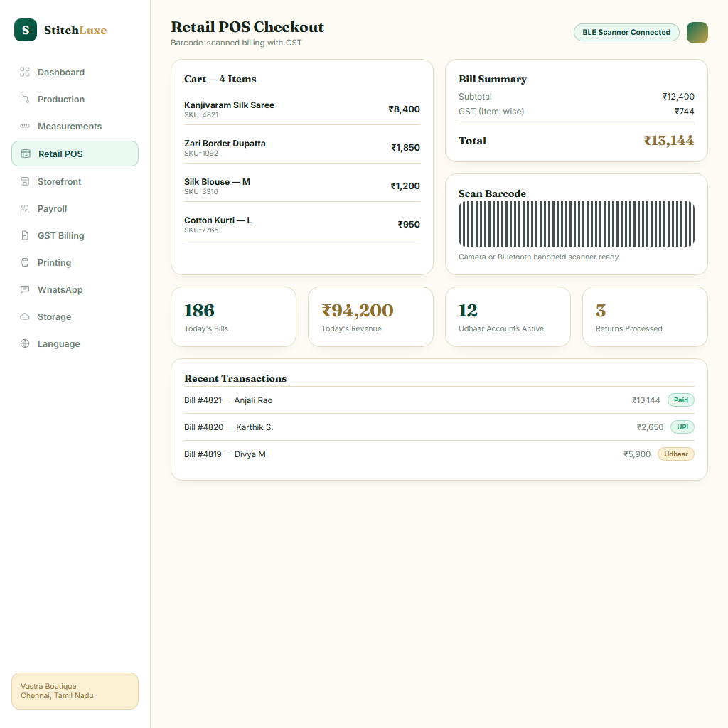This screenshot has height=728, width=728.
Task: Select Kanjivaram Silk Saree cart item
Action: click(x=301, y=109)
